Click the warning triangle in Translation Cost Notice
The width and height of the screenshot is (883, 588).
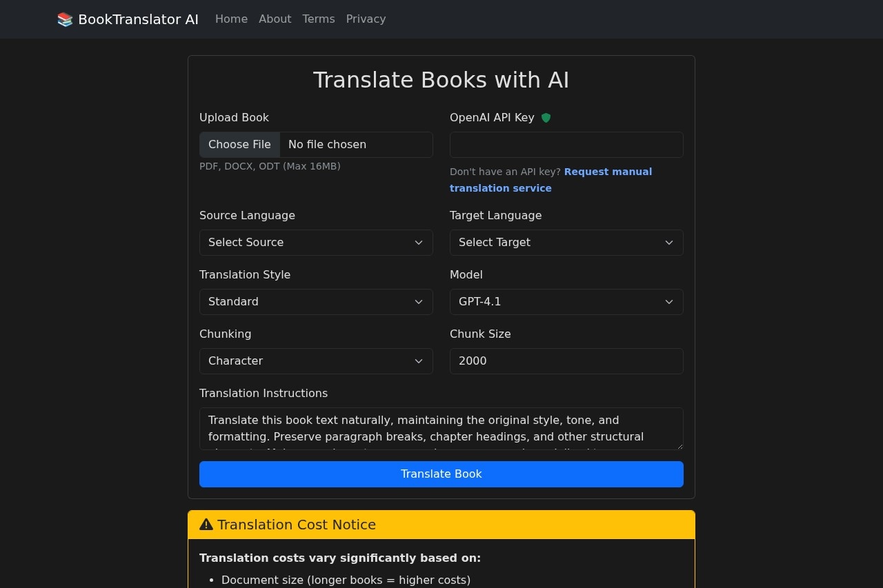click(206, 524)
